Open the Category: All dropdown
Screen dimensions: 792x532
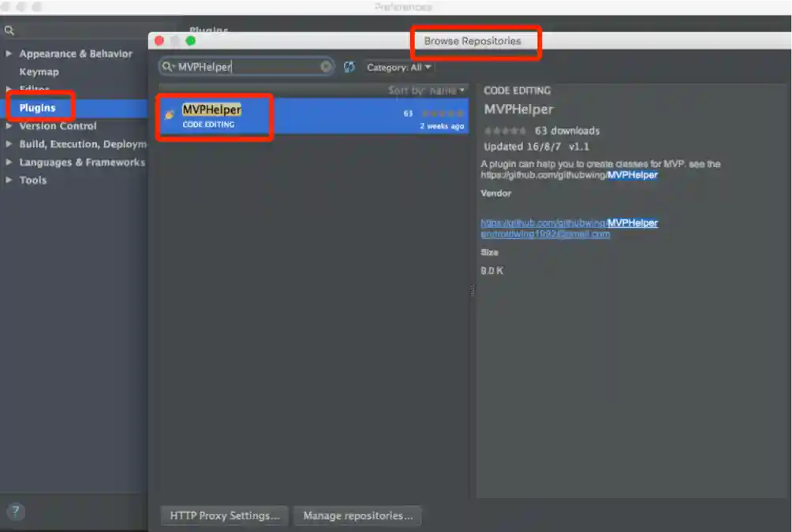click(398, 68)
